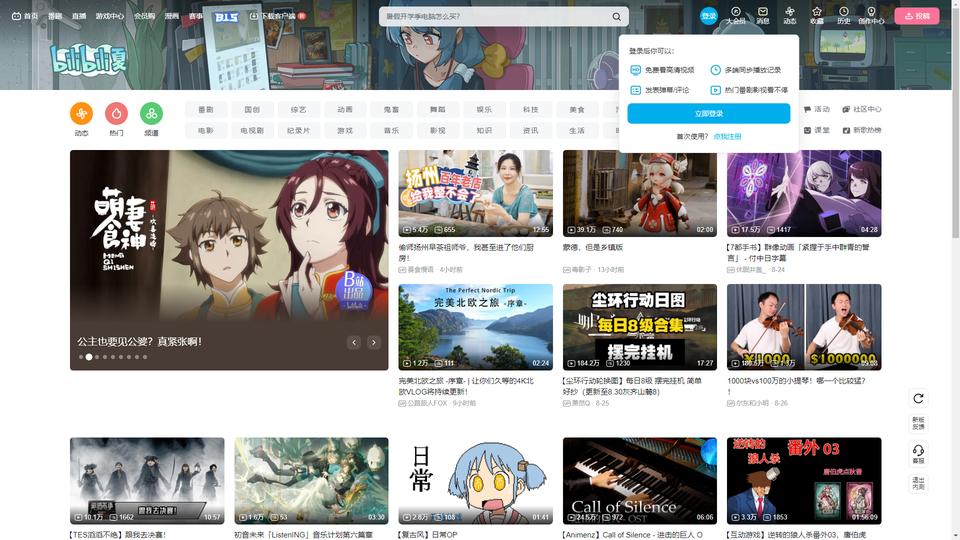Click the pink 投稿 upload button
Viewport: 960px width, 540px height.
[x=917, y=16]
